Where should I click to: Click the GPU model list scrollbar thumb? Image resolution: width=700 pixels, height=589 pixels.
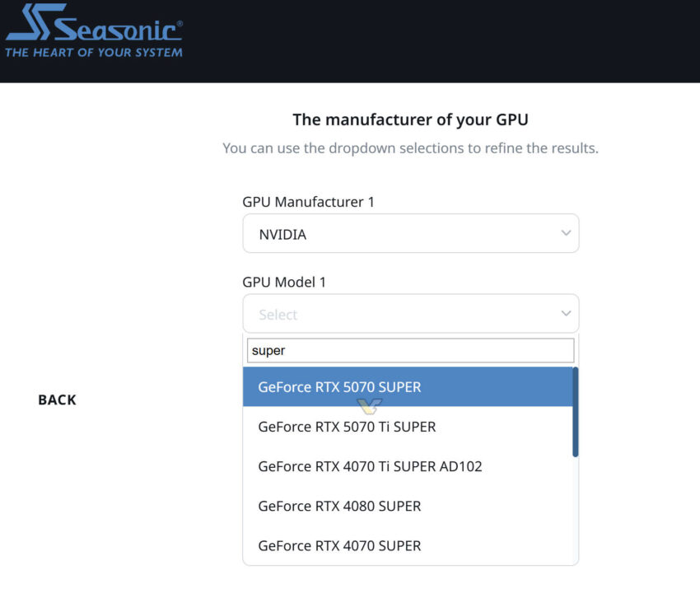(x=575, y=412)
